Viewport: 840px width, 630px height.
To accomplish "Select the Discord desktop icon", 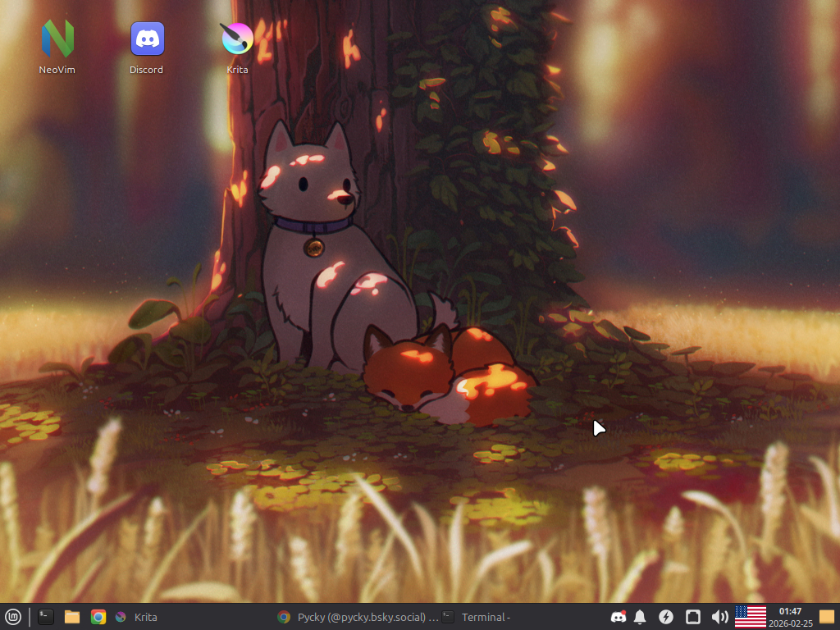I will point(147,39).
